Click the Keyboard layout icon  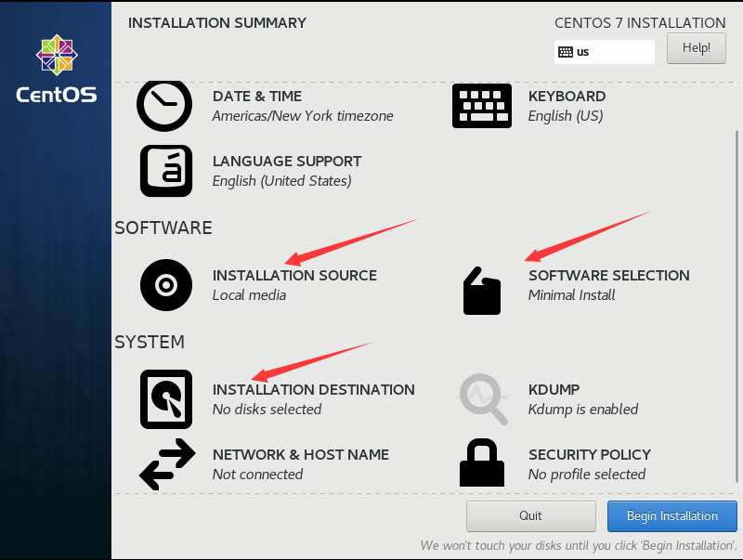coord(482,106)
